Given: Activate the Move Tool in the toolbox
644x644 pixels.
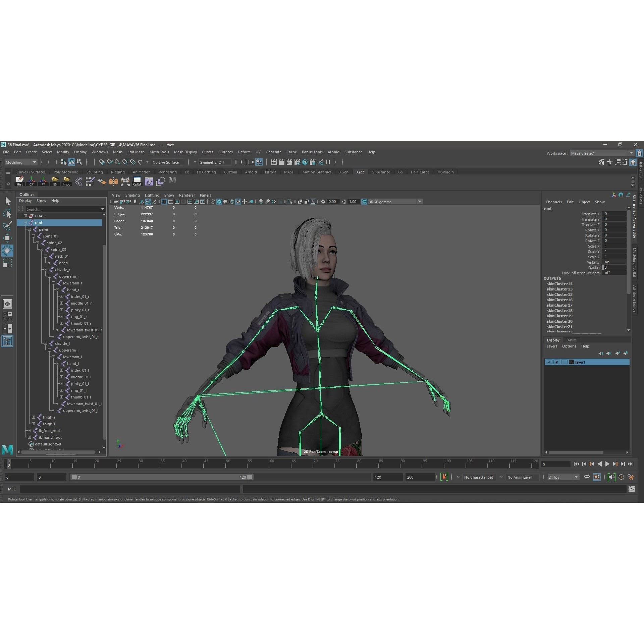Looking at the screenshot, I should coord(7,238).
